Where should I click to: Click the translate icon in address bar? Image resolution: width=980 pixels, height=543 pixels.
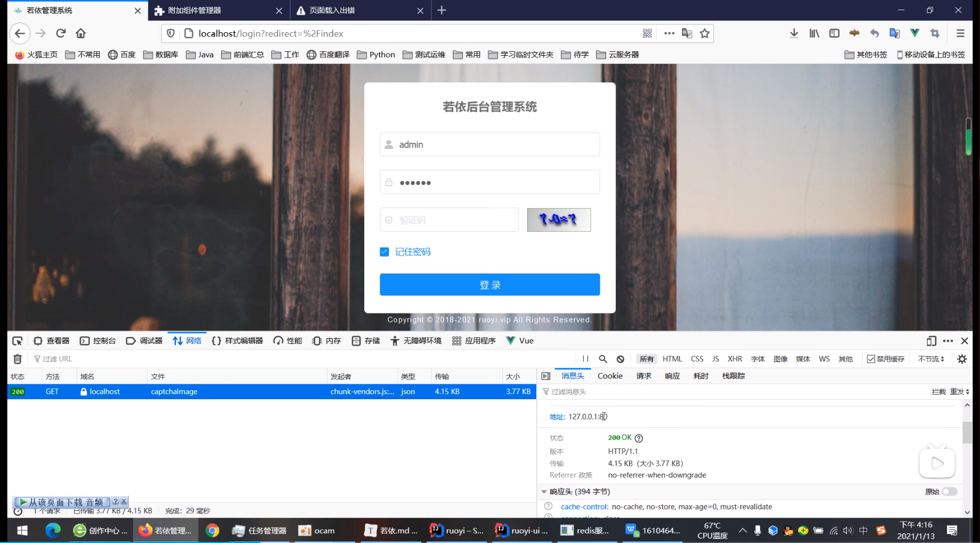pos(687,33)
